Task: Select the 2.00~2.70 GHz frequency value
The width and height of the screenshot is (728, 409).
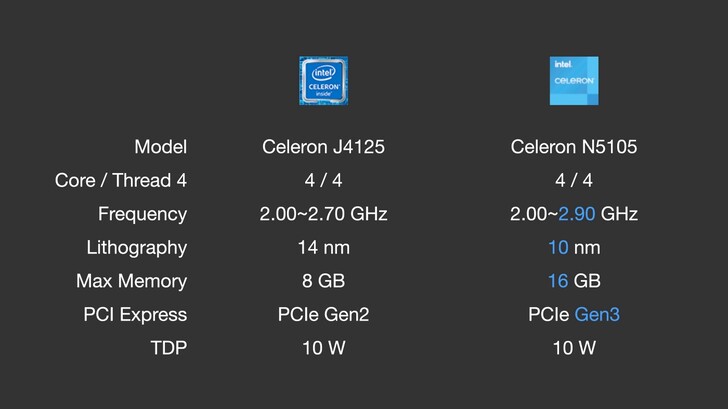Action: [x=323, y=214]
